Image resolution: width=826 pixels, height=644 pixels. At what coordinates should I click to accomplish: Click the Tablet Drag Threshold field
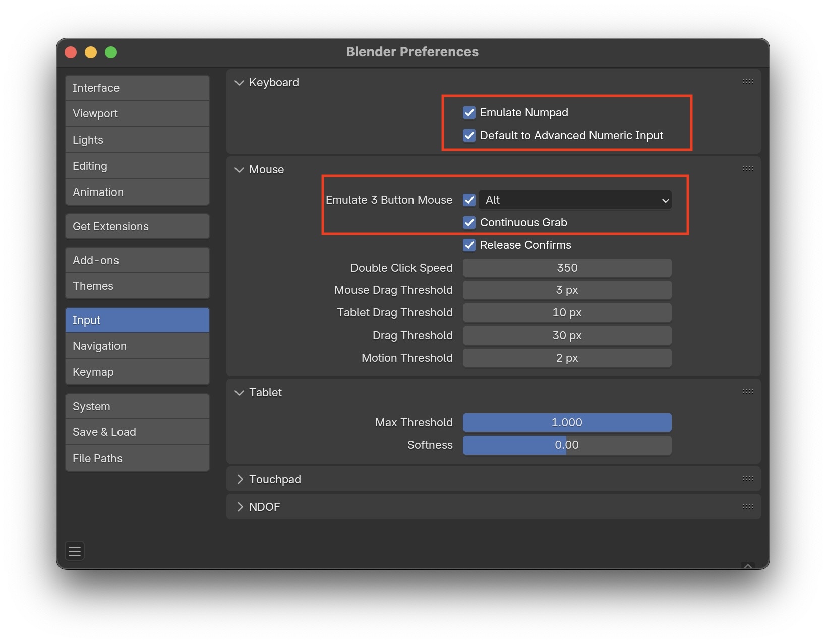click(x=567, y=312)
